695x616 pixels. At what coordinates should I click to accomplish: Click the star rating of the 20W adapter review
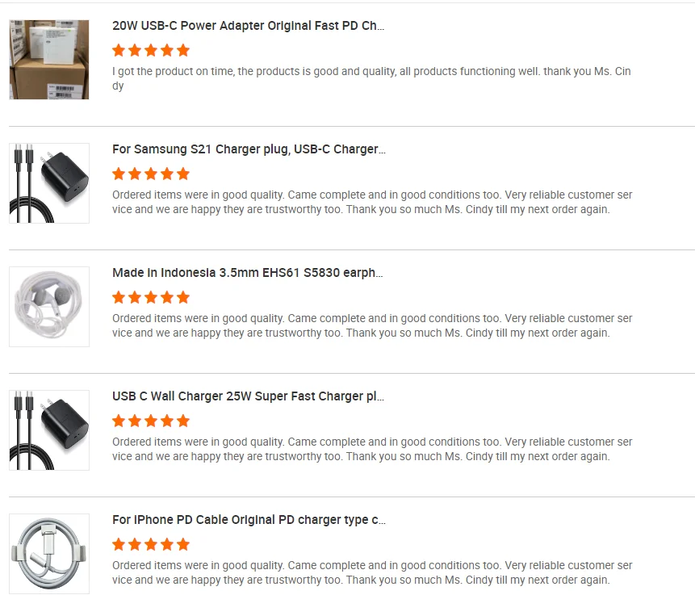click(151, 50)
